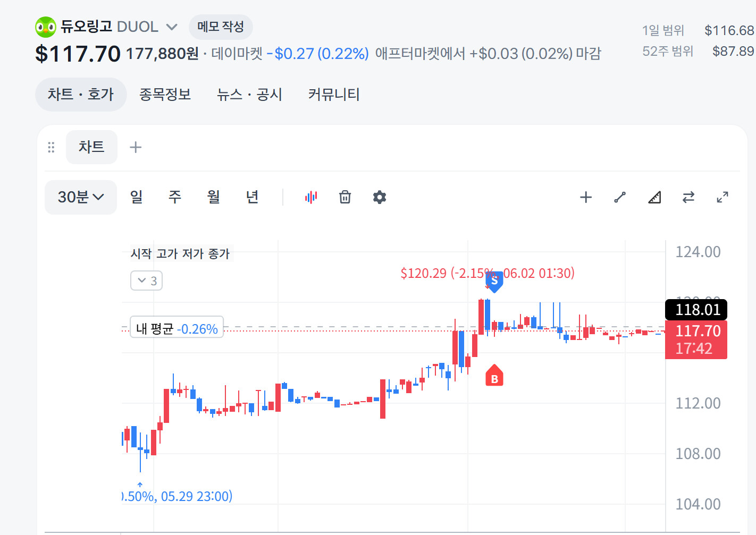Add a new chart panel tab
This screenshot has width=756, height=535.
(x=136, y=147)
